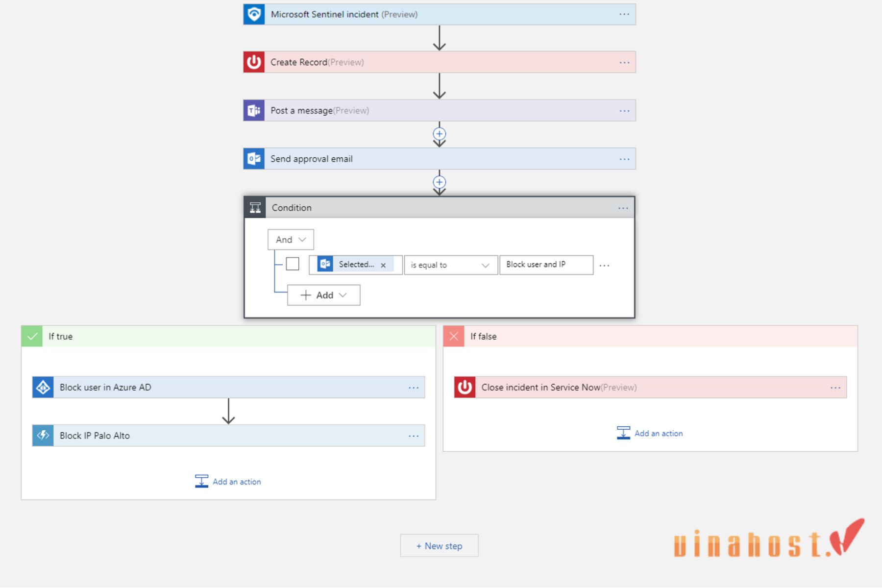Expand the Send approval email step
Image resolution: width=882 pixels, height=588 pixels.
click(x=440, y=159)
